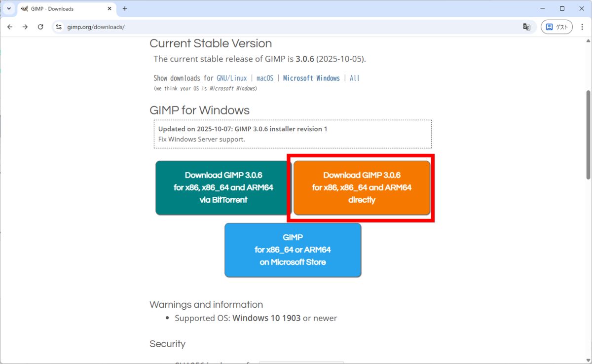Show downloads for macOS
Screen dimensions: 592x364
pyautogui.click(x=265, y=78)
